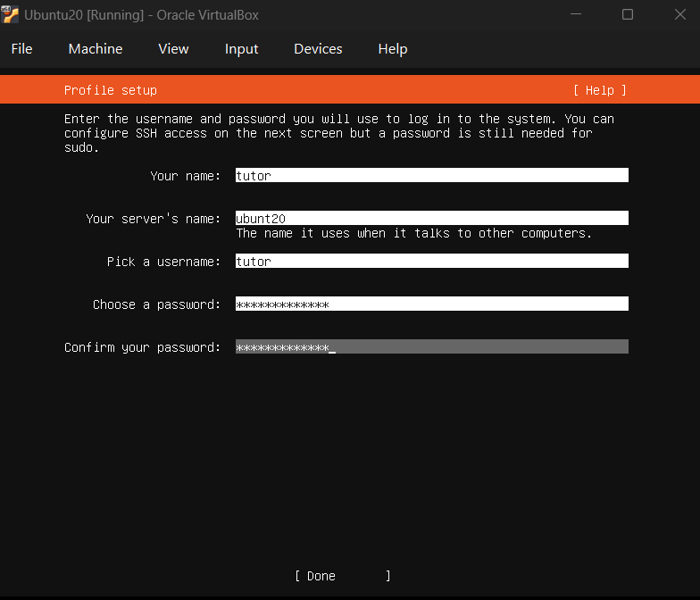
Task: Open the Machine menu
Action: [95, 48]
